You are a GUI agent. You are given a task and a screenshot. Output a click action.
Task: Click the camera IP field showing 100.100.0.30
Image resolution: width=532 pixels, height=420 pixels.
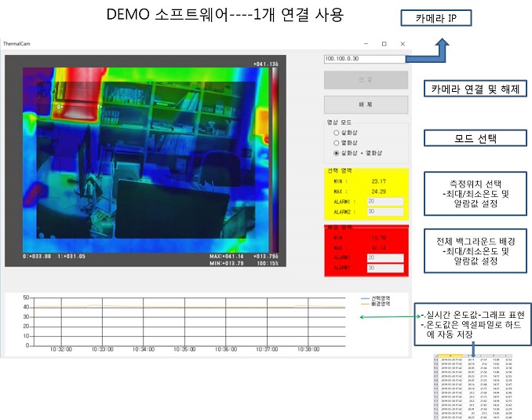pos(365,59)
